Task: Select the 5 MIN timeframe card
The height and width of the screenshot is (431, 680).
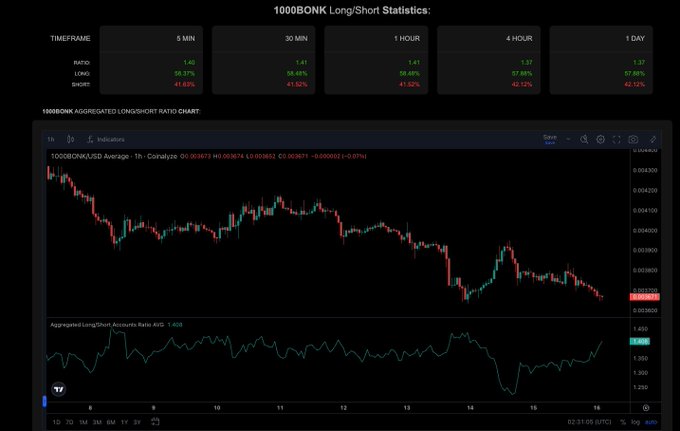Action: tap(151, 59)
